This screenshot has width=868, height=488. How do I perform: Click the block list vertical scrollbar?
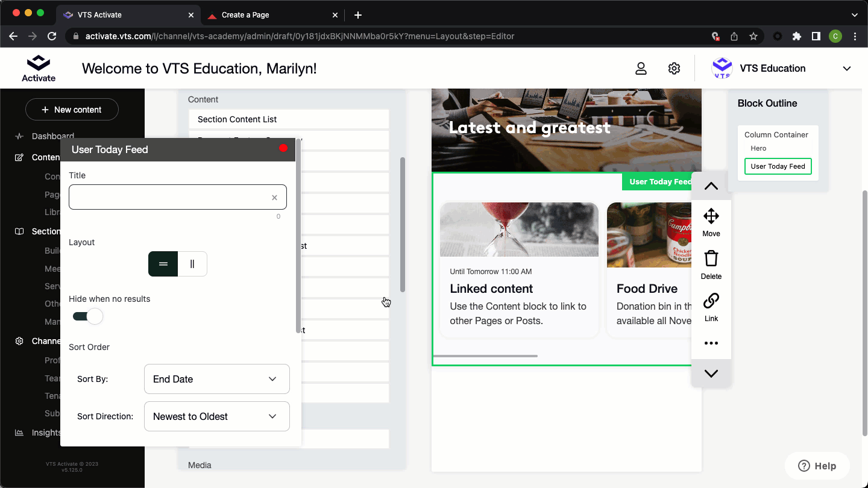coord(403,225)
